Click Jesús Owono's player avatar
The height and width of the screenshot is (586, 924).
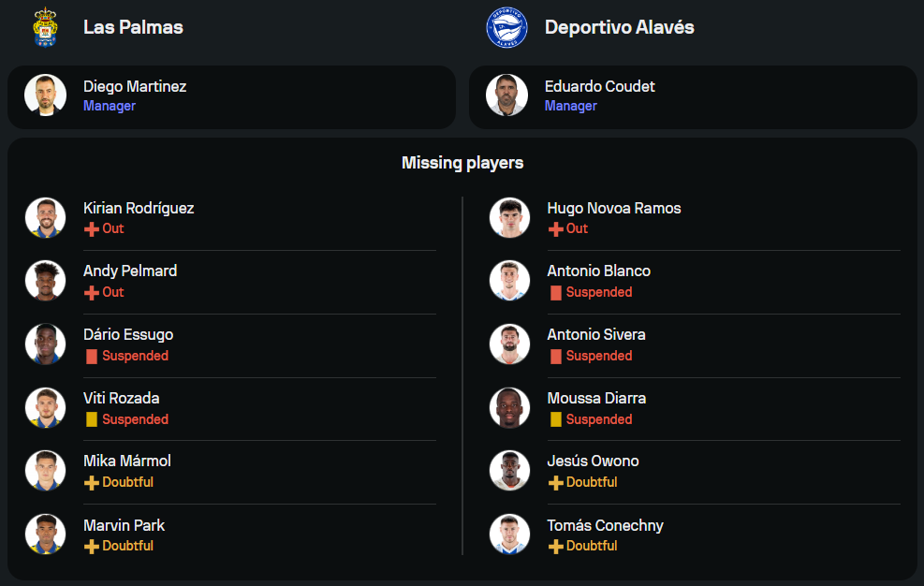pyautogui.click(x=509, y=470)
